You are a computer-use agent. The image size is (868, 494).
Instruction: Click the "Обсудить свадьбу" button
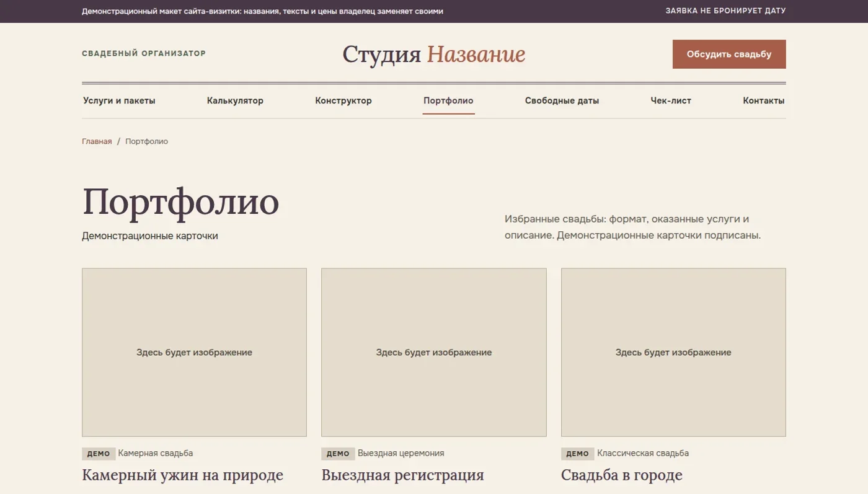[x=729, y=55]
